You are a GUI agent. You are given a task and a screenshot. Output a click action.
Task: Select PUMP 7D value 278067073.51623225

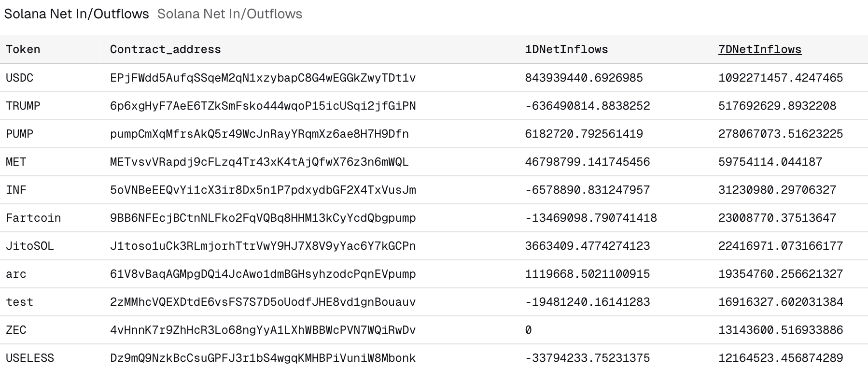coord(781,134)
